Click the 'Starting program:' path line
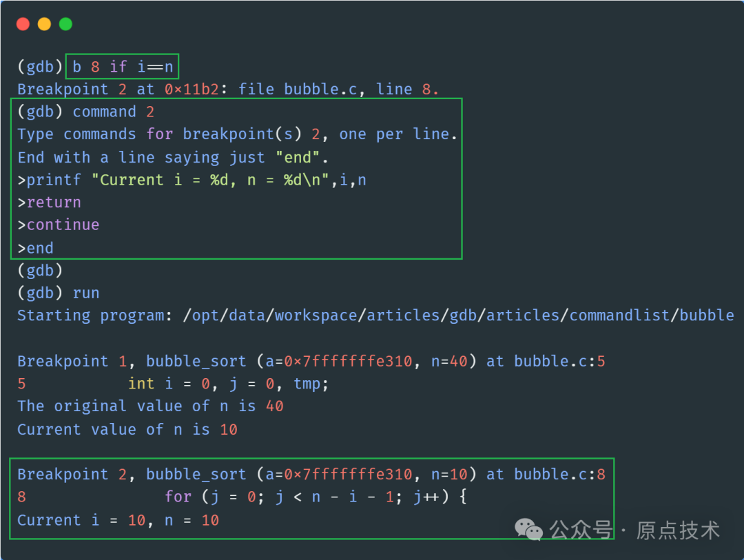 click(375, 315)
